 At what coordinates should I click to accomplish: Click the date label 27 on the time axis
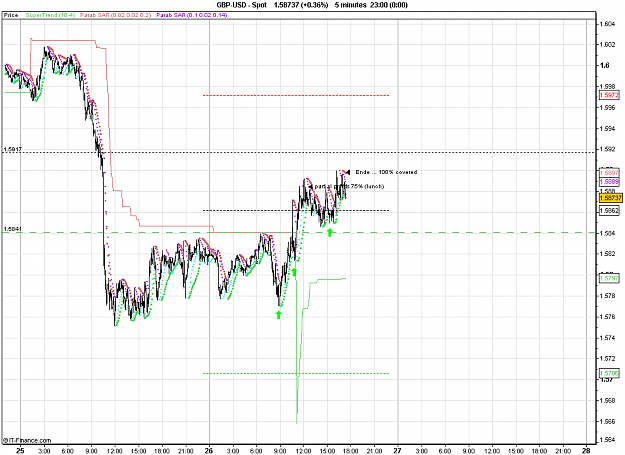tap(397, 451)
